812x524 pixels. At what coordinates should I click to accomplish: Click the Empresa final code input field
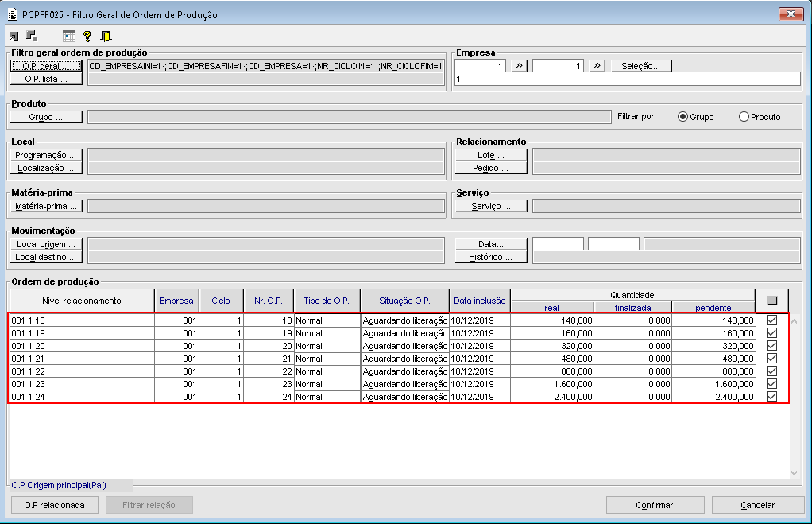click(559, 66)
